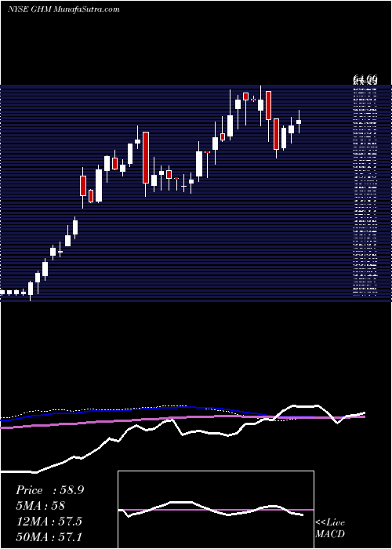Screen dimensions: 392x549
Task: Click the <<Live MACD label
Action: 330,529
